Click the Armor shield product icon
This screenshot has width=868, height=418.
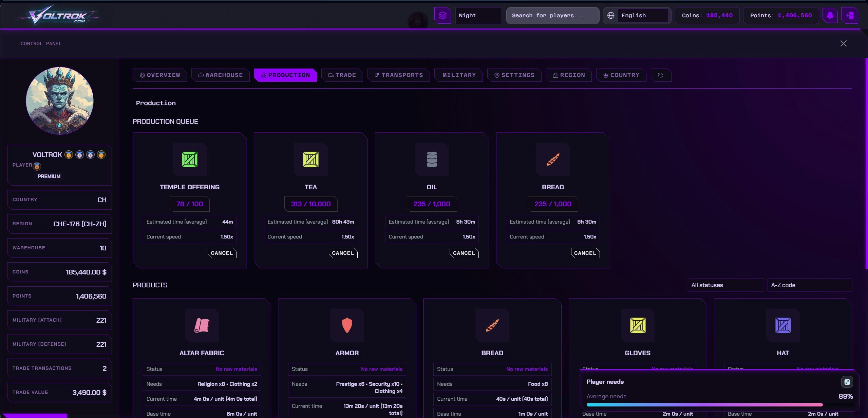[x=347, y=325]
